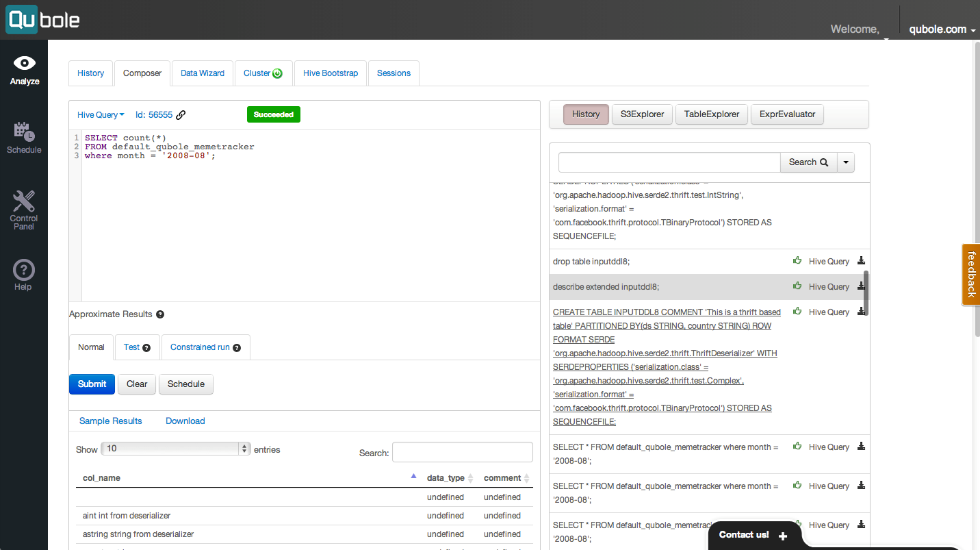The height and width of the screenshot is (550, 980).
Task: Select the 'drop table inputddl8;' history row
Action: point(710,261)
